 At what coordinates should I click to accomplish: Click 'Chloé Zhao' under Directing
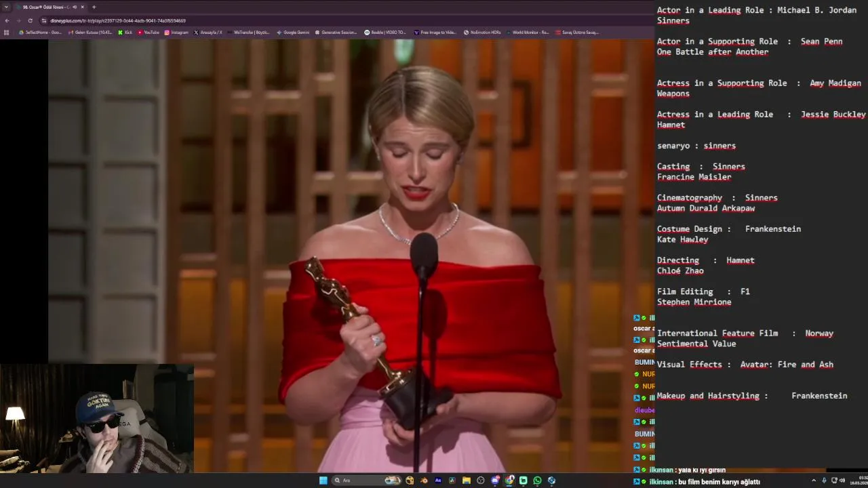pyautogui.click(x=680, y=270)
